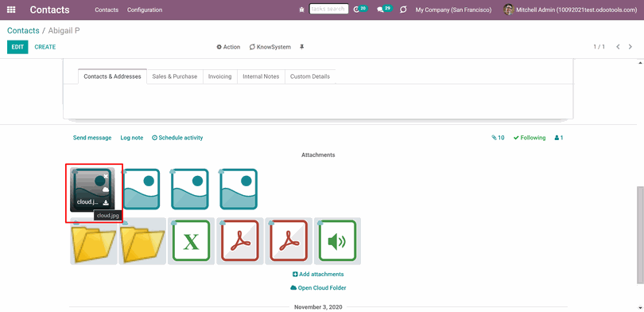This screenshot has width=644, height=312.
Task: Go back via Contacts breadcrumb
Action: [x=23, y=30]
